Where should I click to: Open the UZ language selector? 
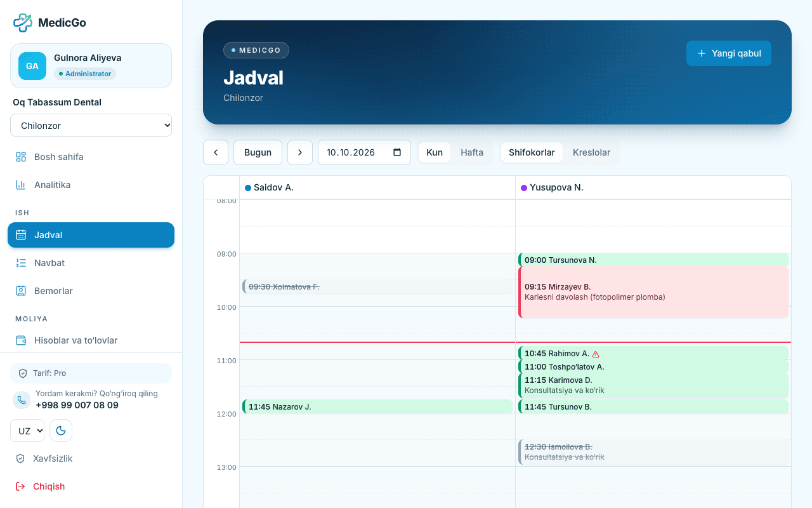coord(27,431)
